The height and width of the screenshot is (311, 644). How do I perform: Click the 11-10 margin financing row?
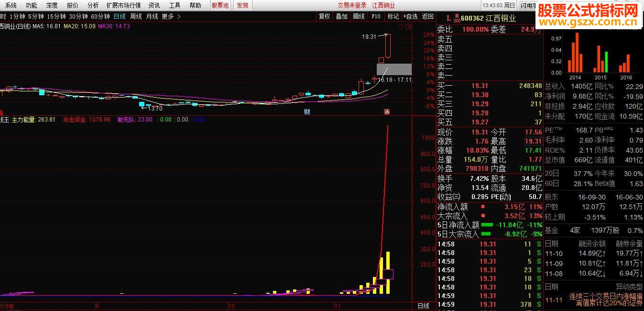(594, 254)
